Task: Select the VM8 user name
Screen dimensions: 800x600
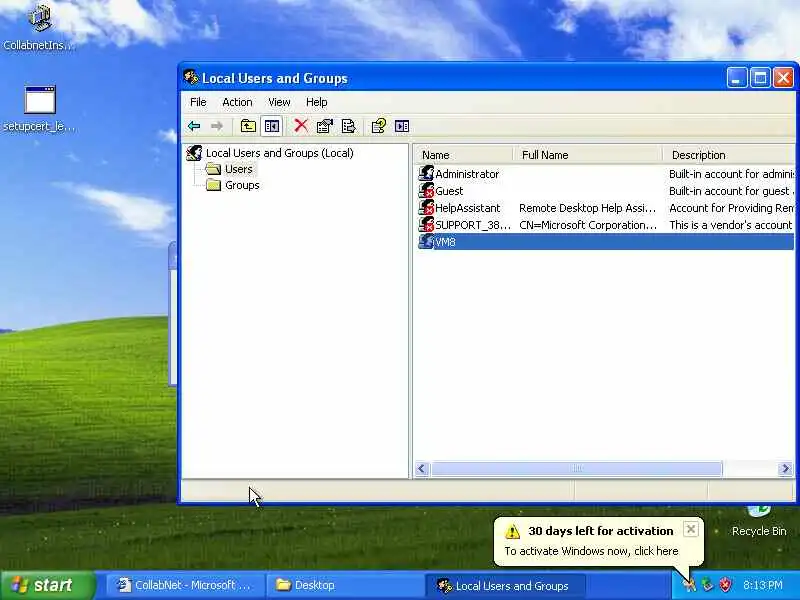Action: (445, 242)
